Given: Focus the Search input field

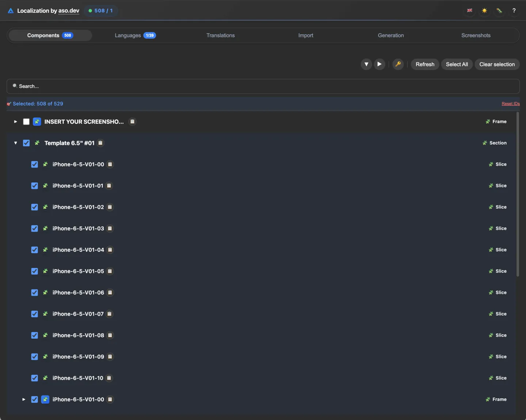Looking at the screenshot, I should 263,86.
